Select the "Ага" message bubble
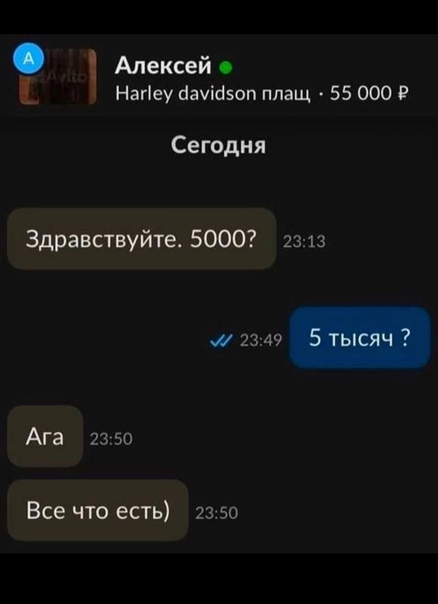This screenshot has width=438, height=604. [x=45, y=436]
